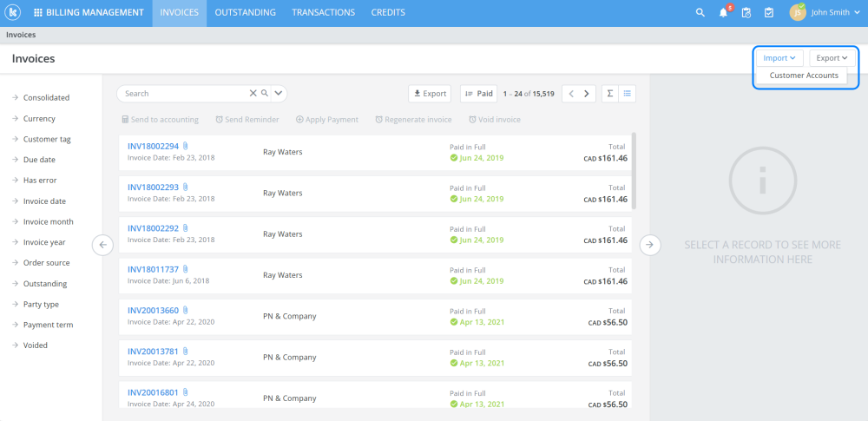
Task: Open the clipboard clock icon in header
Action: (746, 13)
